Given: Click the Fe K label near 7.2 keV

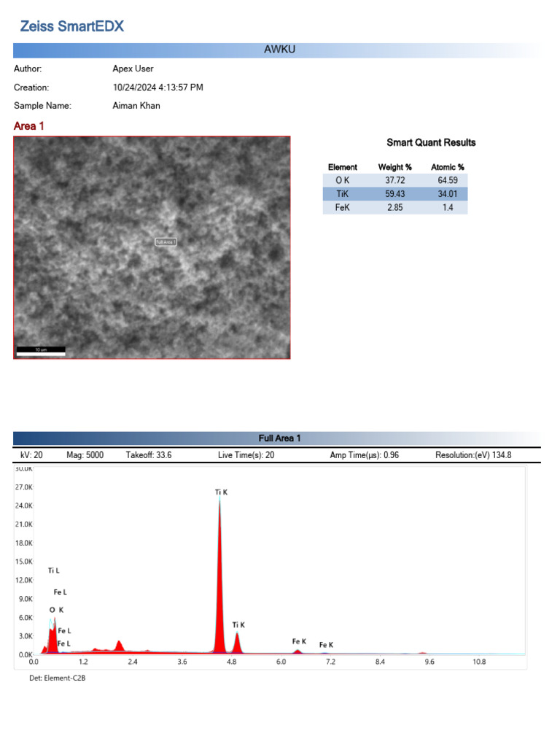Looking at the screenshot, I should pyautogui.click(x=326, y=645).
